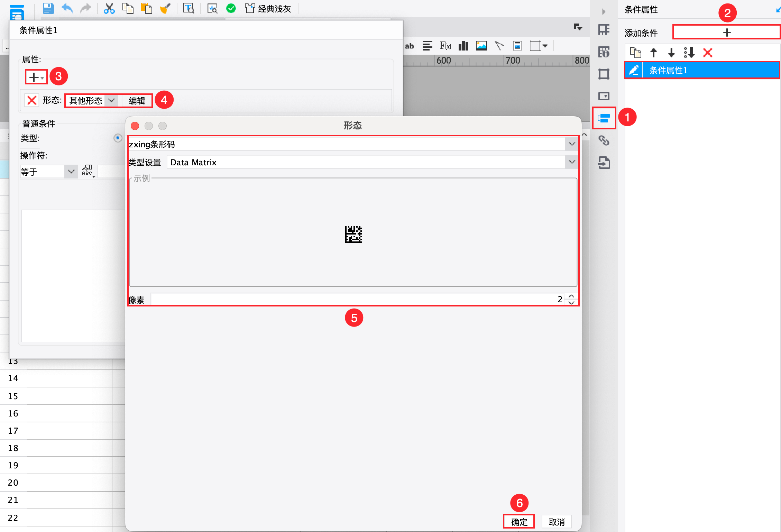
Task: Open the cell element panel icon in the sidebar
Action: click(604, 30)
